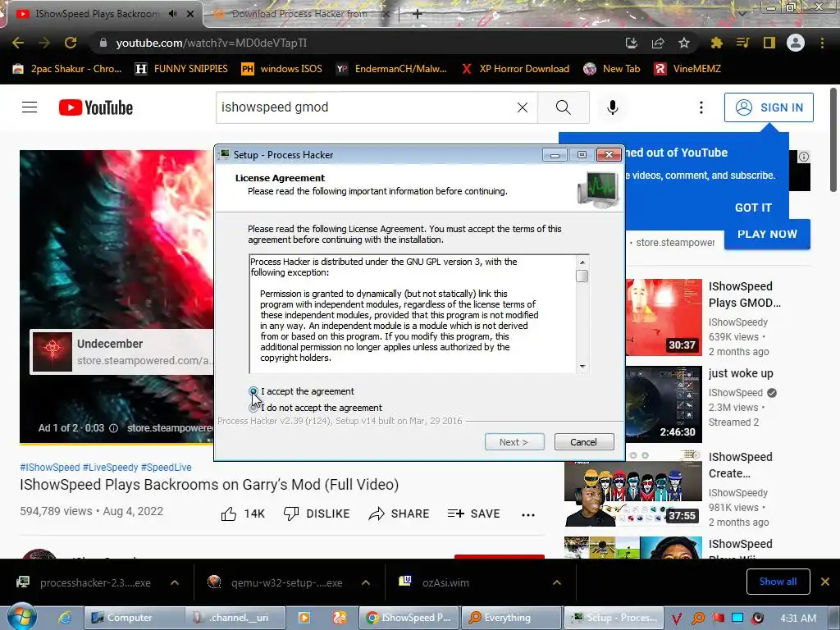
Task: Switch to Everything taskbar window
Action: 511,618
